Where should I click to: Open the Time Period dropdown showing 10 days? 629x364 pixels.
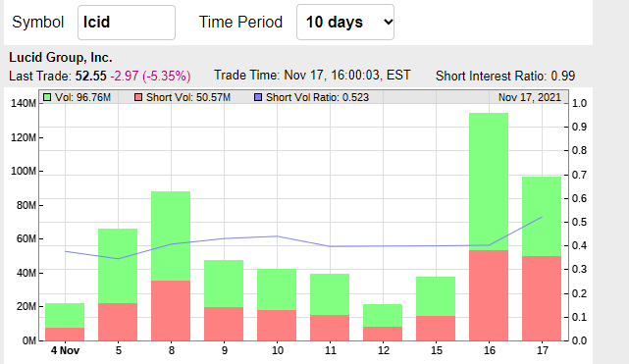[345, 22]
